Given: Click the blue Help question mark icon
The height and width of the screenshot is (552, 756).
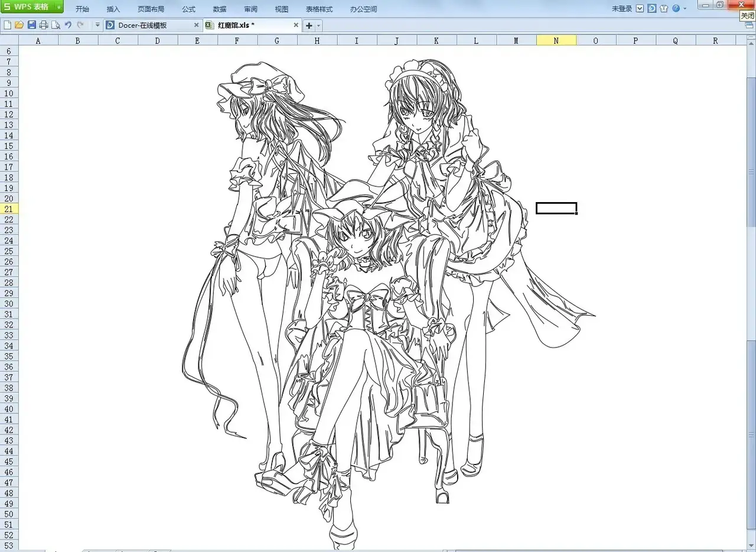Looking at the screenshot, I should point(676,9).
